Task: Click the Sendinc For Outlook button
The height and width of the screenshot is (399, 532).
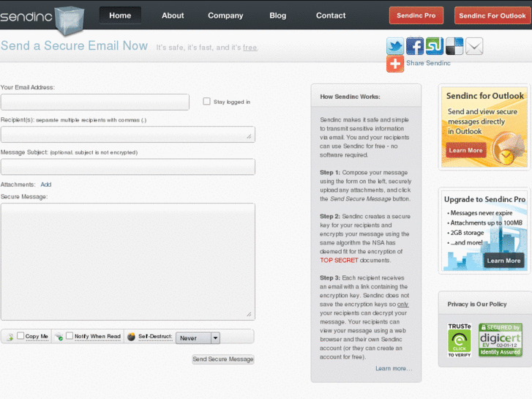Action: click(492, 15)
